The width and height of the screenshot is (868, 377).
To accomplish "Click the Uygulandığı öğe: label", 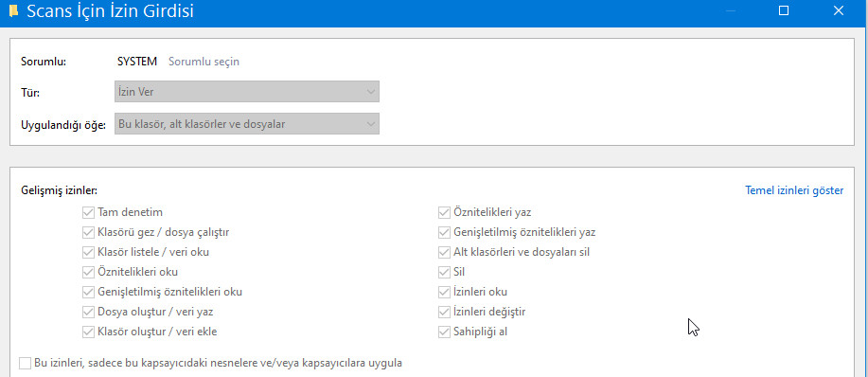I will point(63,124).
